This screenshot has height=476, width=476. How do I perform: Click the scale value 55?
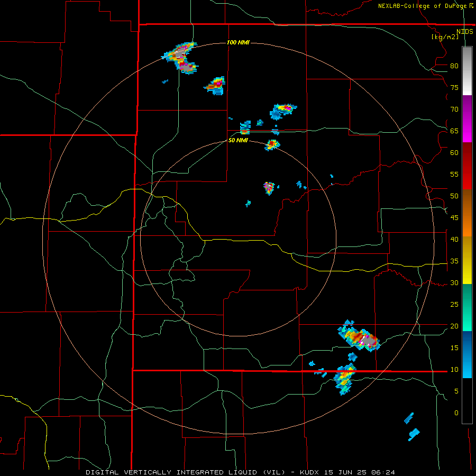click(454, 174)
